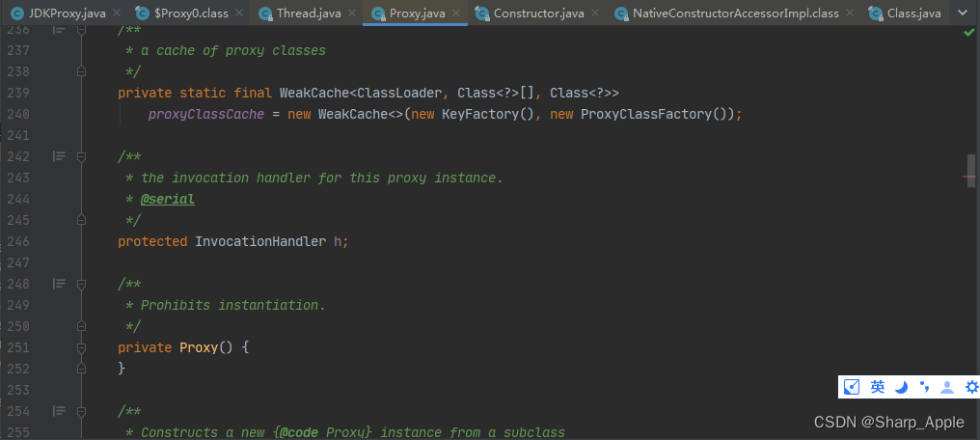Viewport: 980px width, 440px height.
Task: Collapse the comment fold at line 236
Action: pyautogui.click(x=81, y=29)
